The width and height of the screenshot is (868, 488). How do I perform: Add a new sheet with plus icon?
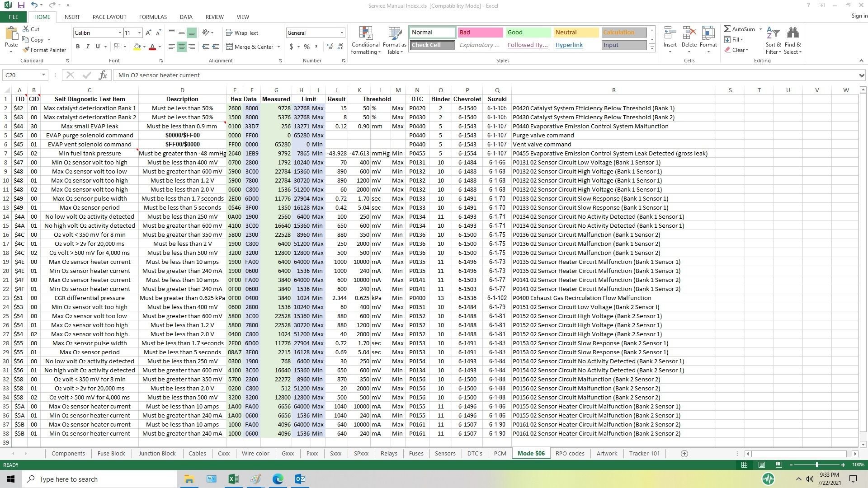pyautogui.click(x=684, y=454)
